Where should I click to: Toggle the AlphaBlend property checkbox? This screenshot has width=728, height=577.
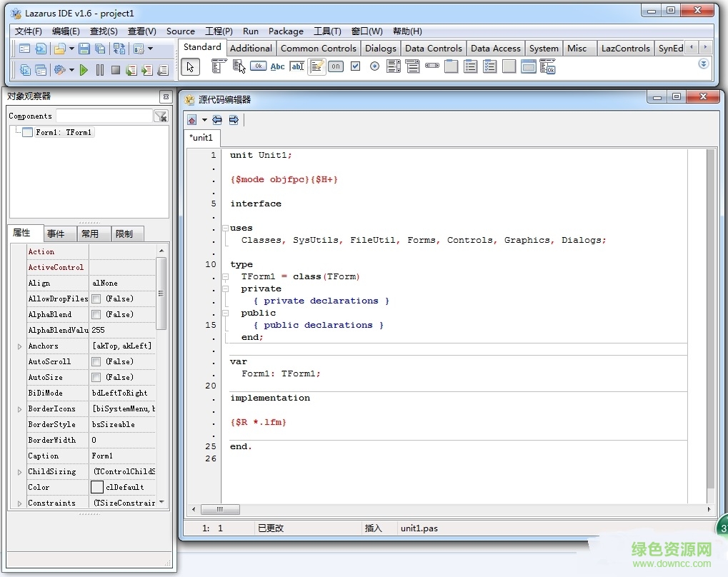tap(96, 315)
